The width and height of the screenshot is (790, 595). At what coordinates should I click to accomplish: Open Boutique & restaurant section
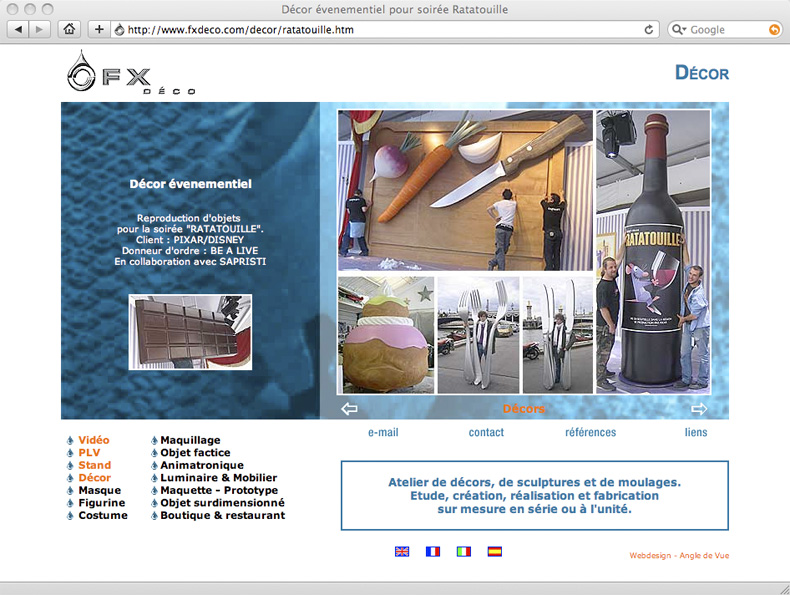[x=223, y=516]
